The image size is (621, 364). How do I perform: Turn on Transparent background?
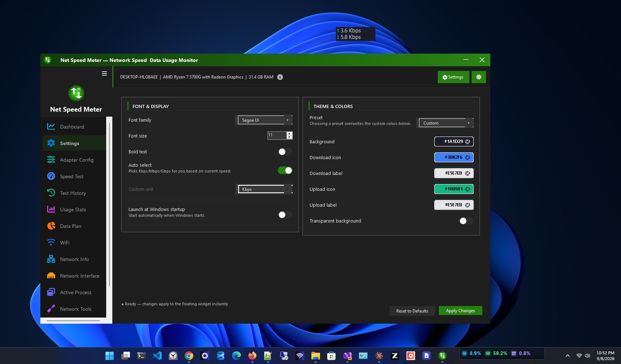click(466, 221)
